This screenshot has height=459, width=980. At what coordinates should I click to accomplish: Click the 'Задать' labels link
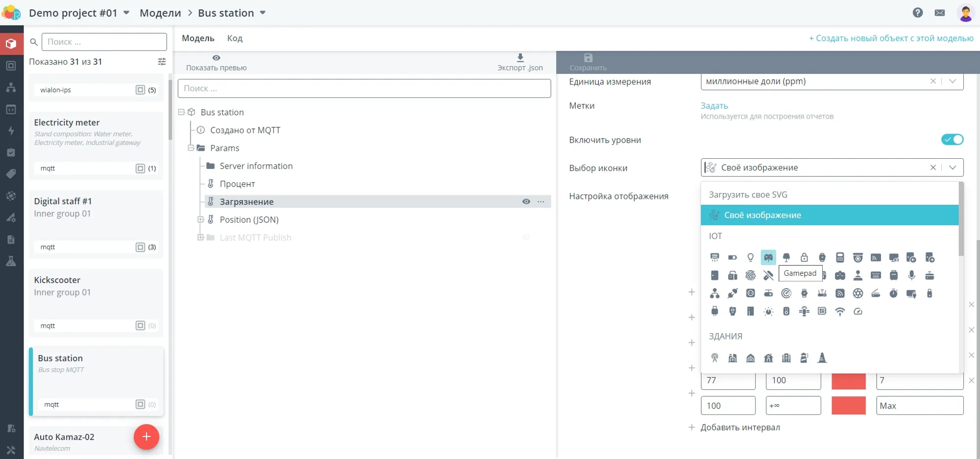(x=714, y=106)
